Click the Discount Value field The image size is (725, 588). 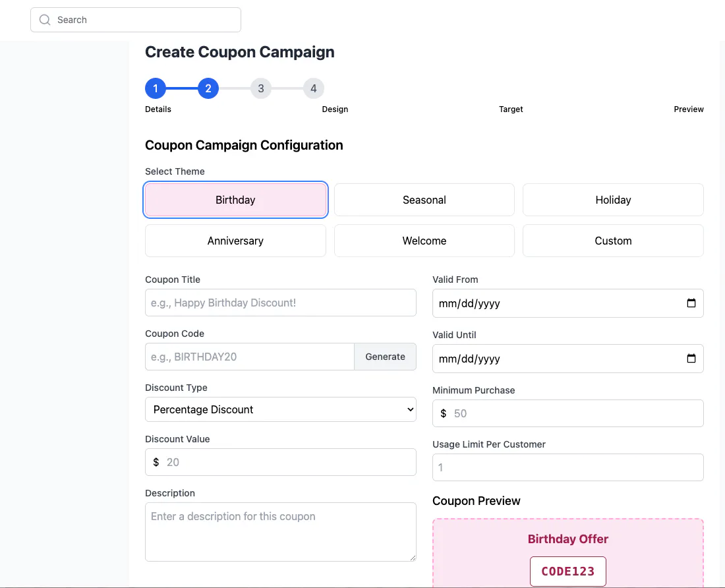tap(281, 462)
